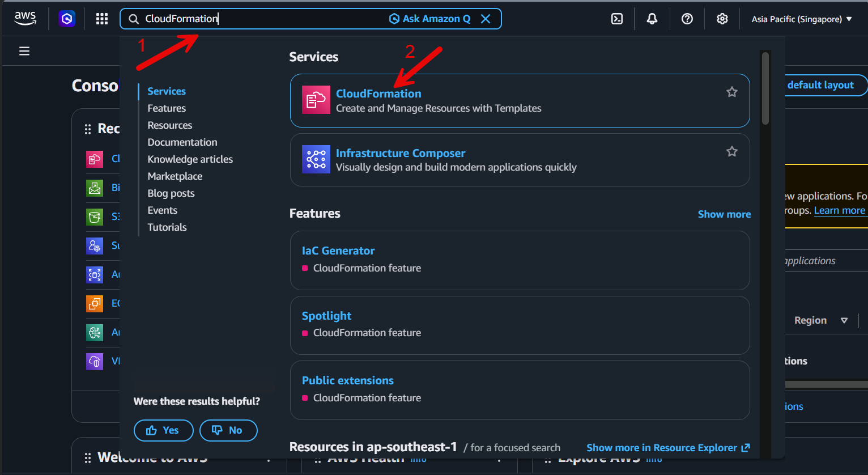Viewport: 868px width, 475px height.
Task: Click the Infrastructure Composer service icon
Action: (x=316, y=159)
